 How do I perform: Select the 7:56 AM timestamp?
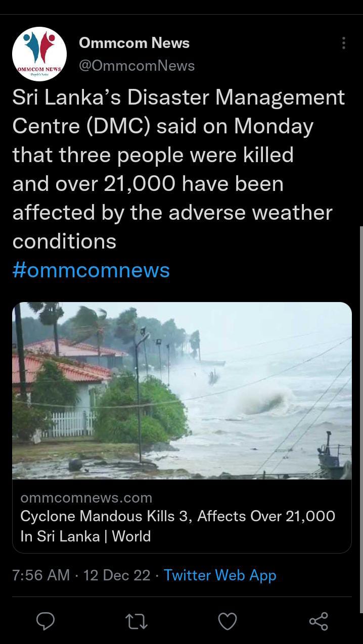tap(41, 575)
